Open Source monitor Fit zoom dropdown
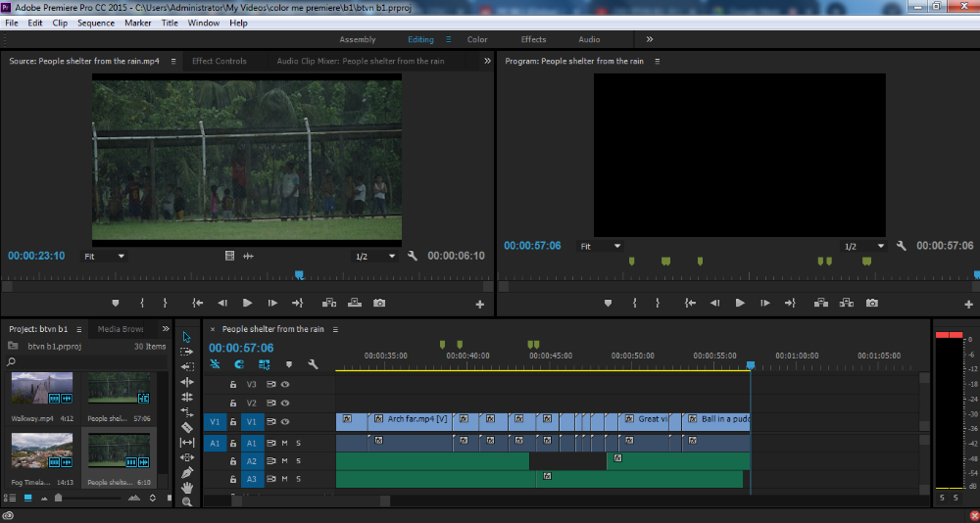Screen dimensions: 980x523 click(x=105, y=257)
